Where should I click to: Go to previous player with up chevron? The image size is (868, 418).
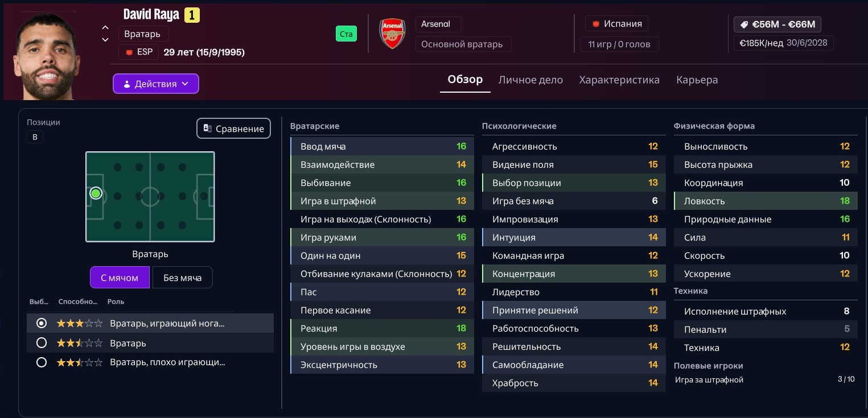pyautogui.click(x=105, y=27)
